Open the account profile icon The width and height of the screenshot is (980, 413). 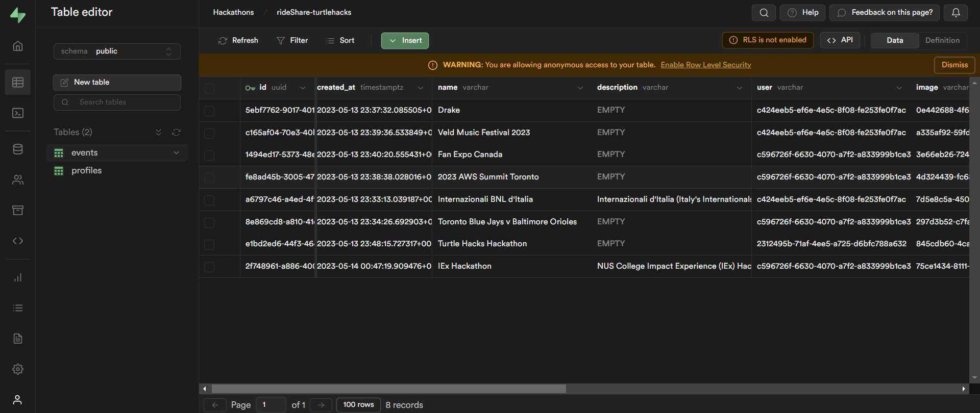click(x=18, y=400)
